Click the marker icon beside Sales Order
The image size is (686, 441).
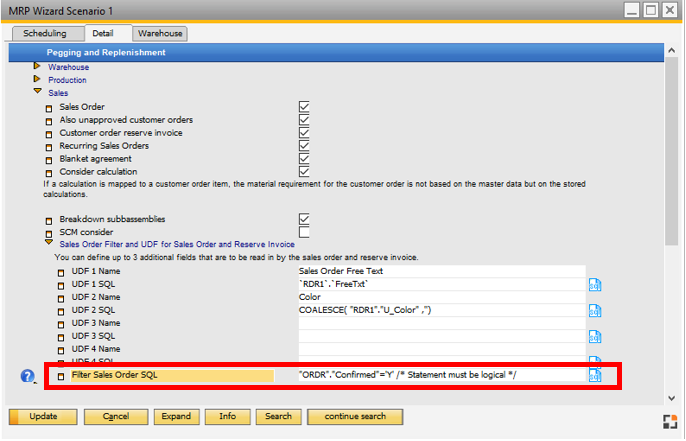point(48,107)
